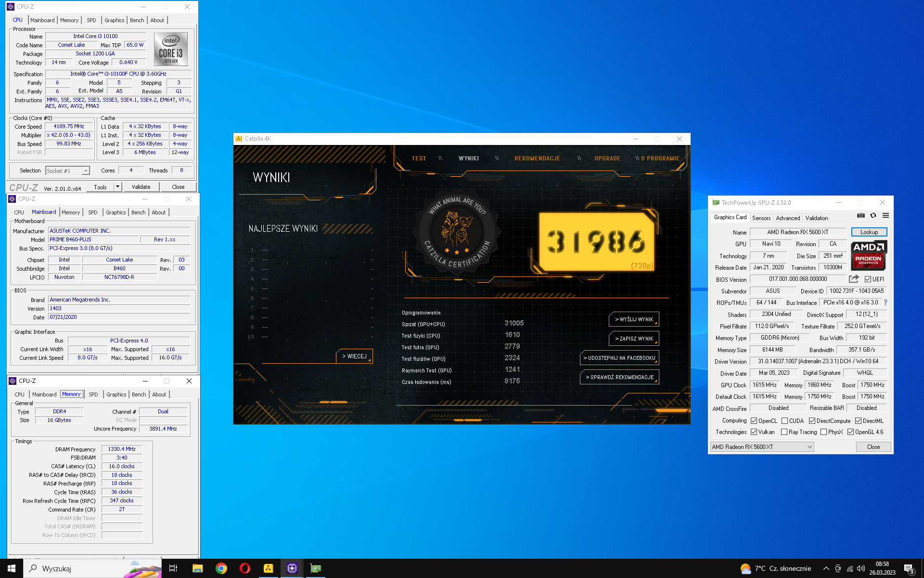Click the Wyszukaj taskbar search box
The image size is (924, 578).
(x=92, y=568)
